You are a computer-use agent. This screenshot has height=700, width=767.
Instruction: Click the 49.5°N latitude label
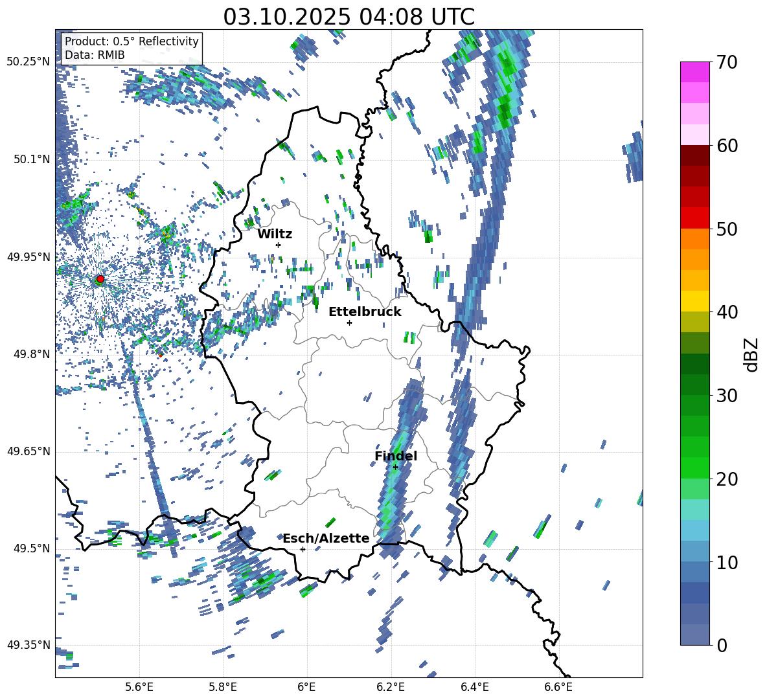pyautogui.click(x=32, y=548)
